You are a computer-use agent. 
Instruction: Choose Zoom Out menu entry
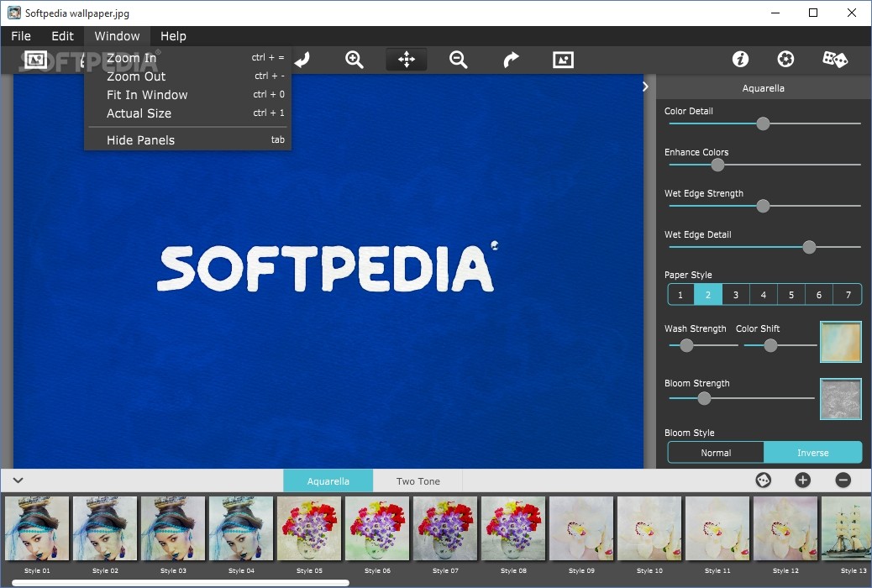tap(187, 76)
